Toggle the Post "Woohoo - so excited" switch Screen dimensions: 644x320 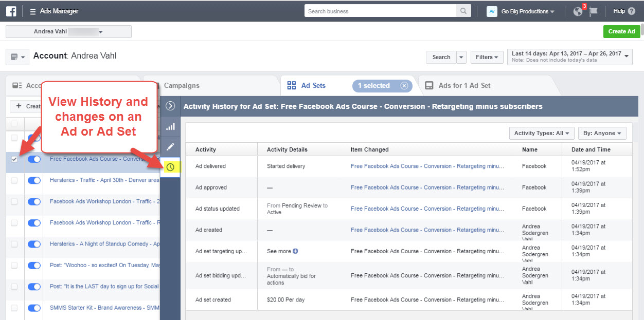tap(34, 266)
